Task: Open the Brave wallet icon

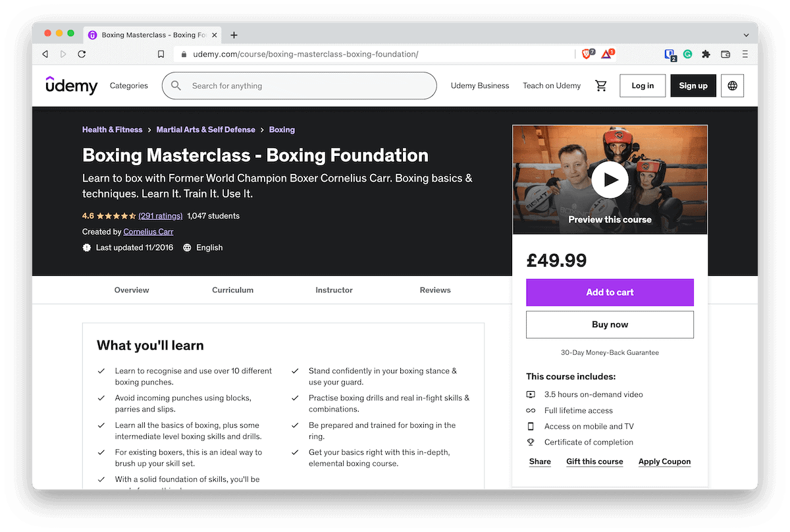Action: (726, 54)
